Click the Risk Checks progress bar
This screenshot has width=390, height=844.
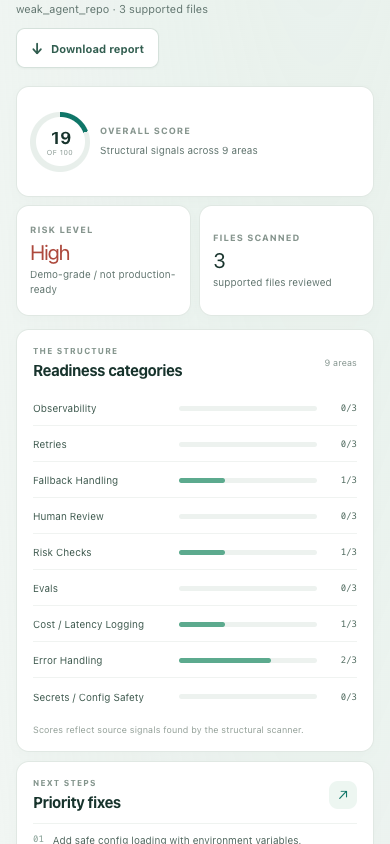tap(247, 552)
